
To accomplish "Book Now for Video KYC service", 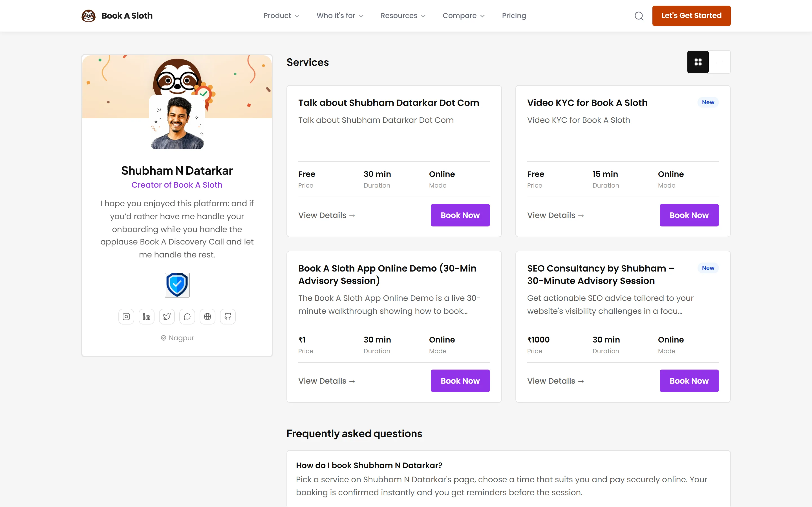I will pos(689,215).
